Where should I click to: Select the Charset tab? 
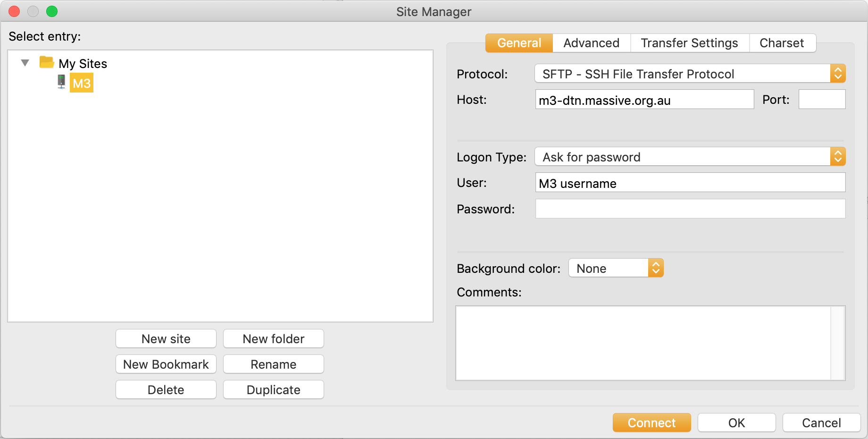coord(781,43)
